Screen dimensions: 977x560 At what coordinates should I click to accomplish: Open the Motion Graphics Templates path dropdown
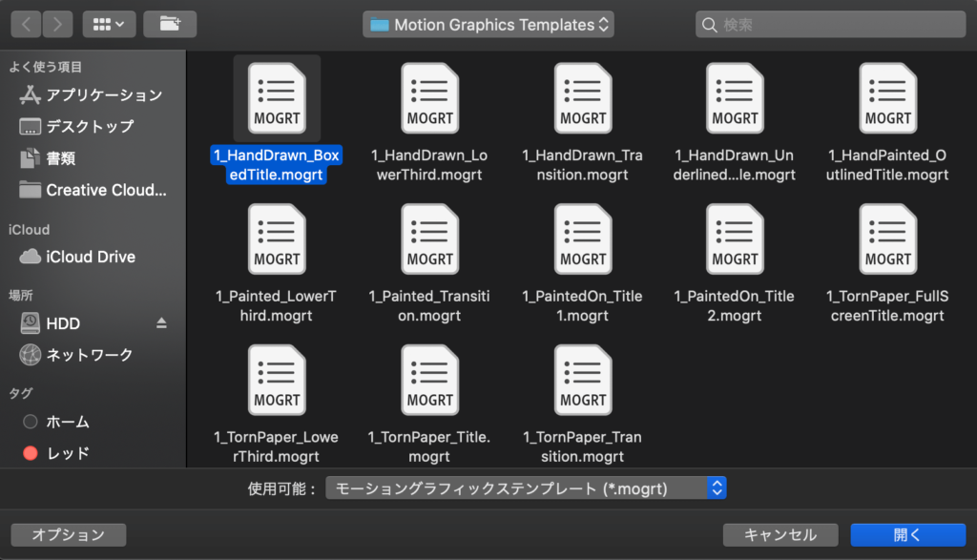point(488,24)
